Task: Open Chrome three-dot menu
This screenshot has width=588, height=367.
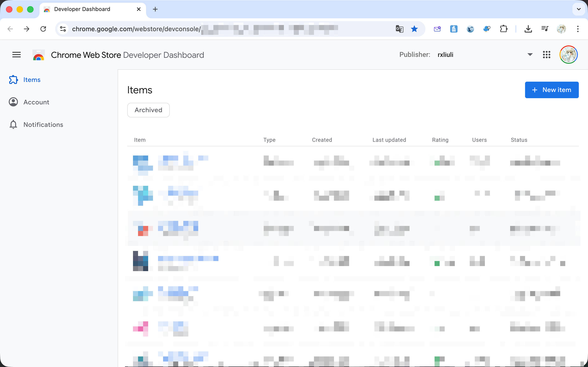Action: [x=578, y=29]
